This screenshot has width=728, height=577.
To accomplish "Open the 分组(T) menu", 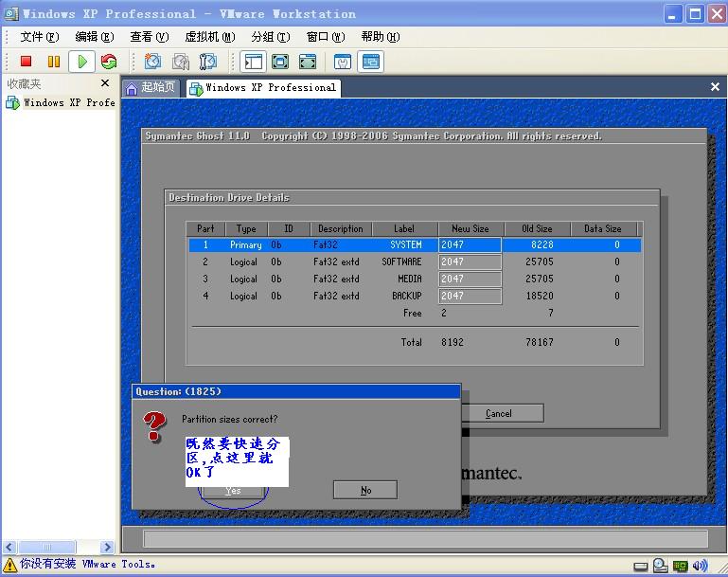I will (270, 37).
